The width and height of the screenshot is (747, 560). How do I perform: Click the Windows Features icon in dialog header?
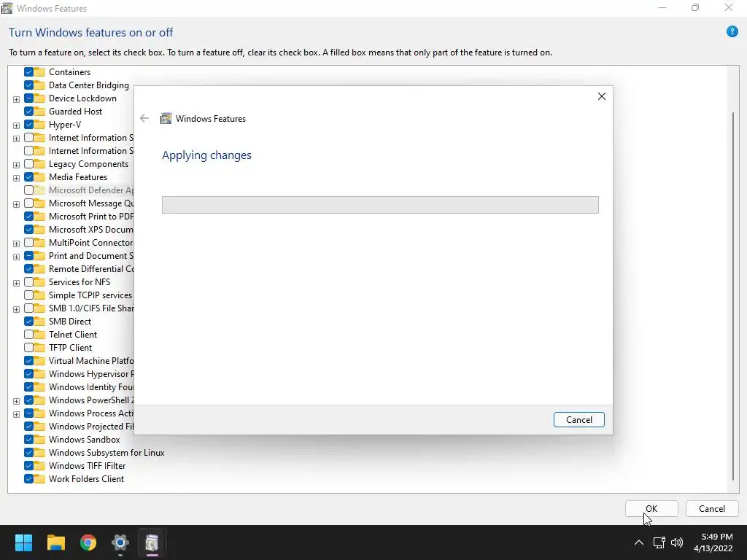pos(166,119)
